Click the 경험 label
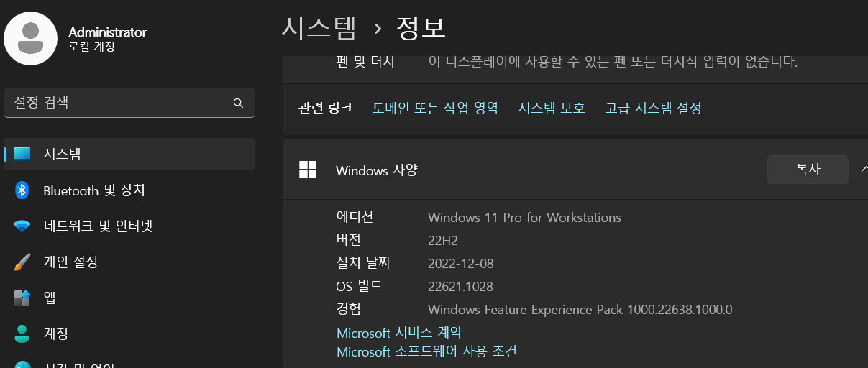The height and width of the screenshot is (368, 868). (x=349, y=309)
